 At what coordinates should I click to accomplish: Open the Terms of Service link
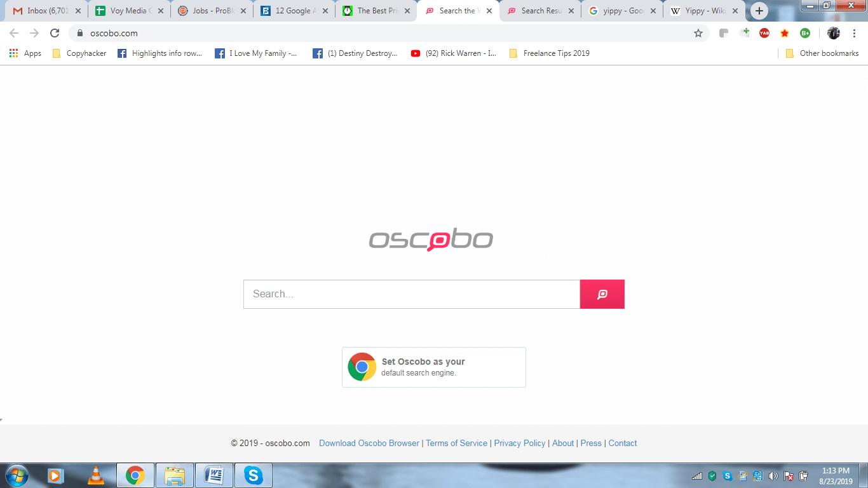456,444
